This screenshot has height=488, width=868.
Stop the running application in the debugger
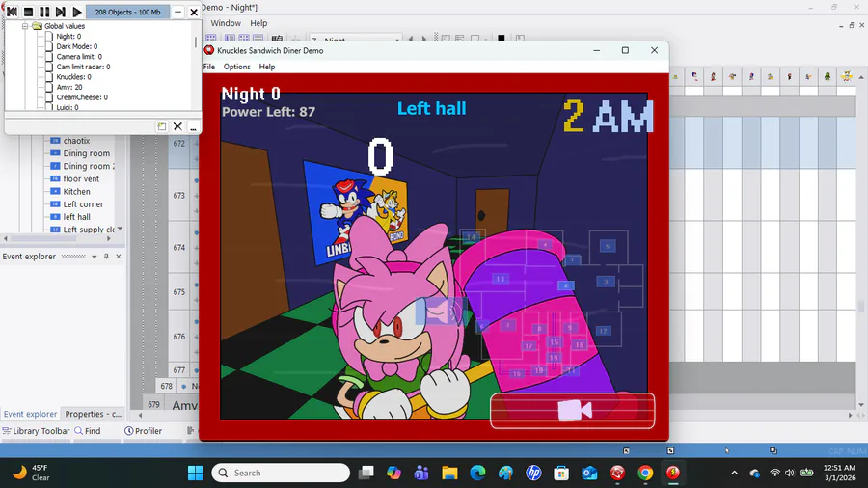pyautogui.click(x=28, y=12)
